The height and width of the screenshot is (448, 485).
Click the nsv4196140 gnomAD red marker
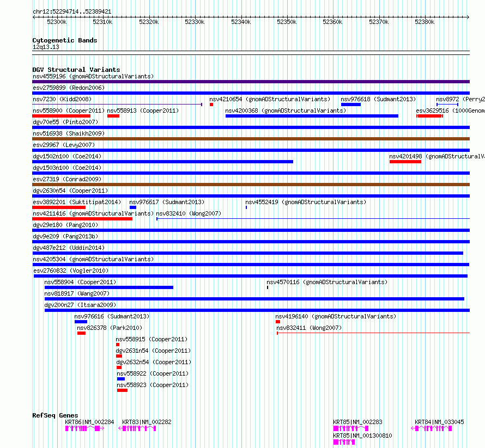pos(278,322)
